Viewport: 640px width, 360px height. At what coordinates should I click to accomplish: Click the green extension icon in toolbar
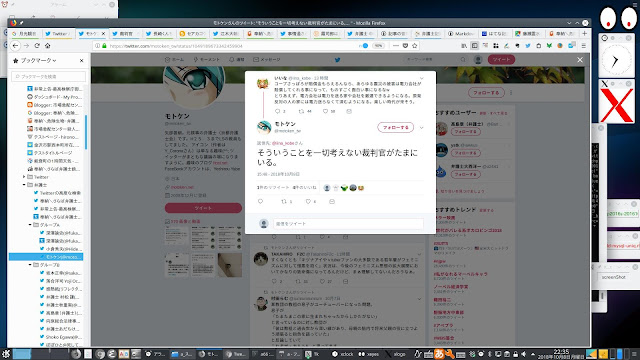(x=549, y=46)
